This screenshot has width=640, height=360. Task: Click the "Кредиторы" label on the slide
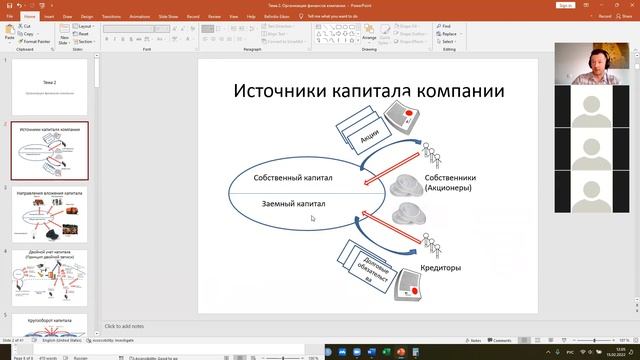pyautogui.click(x=440, y=268)
